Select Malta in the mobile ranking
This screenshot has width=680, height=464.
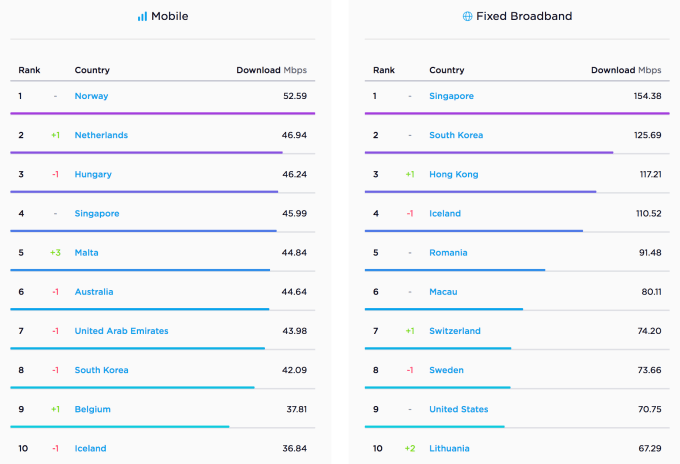click(x=86, y=253)
